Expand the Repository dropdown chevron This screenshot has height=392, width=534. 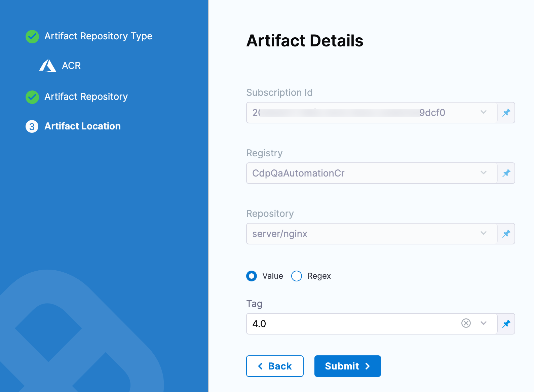(484, 233)
